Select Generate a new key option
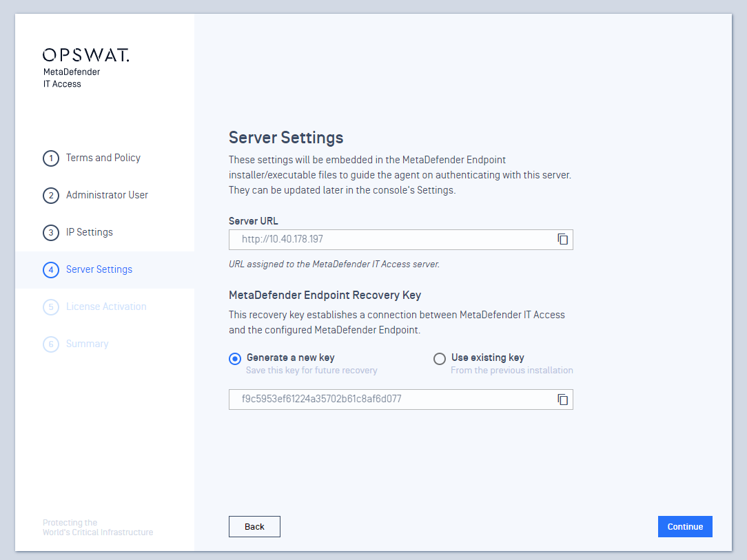This screenshot has height=560, width=747. pos(235,359)
